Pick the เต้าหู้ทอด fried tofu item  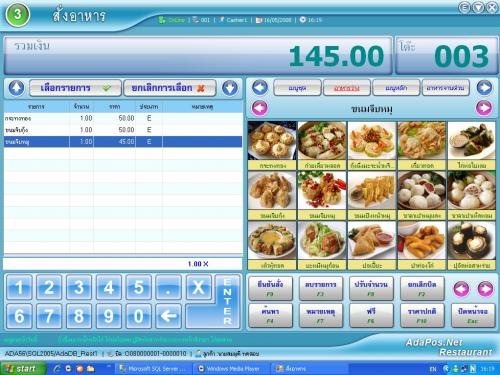[x=272, y=245]
